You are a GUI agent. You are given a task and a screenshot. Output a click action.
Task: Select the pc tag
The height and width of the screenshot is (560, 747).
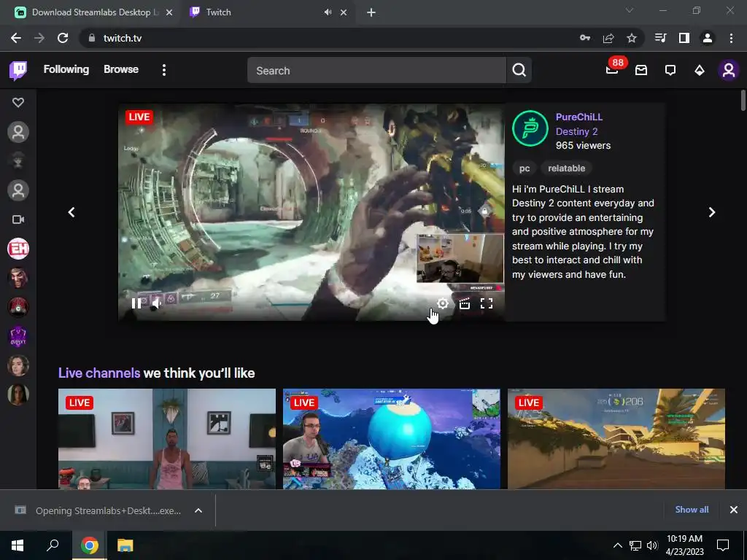[x=525, y=168]
